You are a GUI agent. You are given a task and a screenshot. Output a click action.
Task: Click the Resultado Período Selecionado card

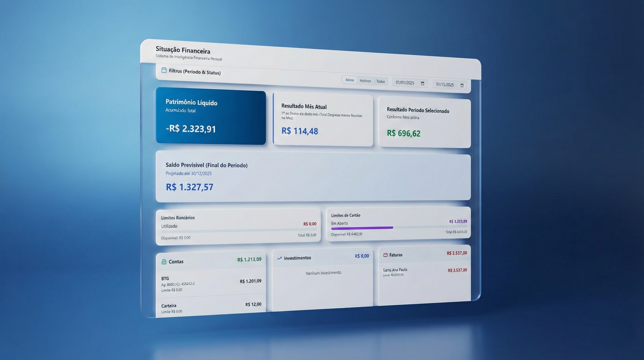[424, 123]
